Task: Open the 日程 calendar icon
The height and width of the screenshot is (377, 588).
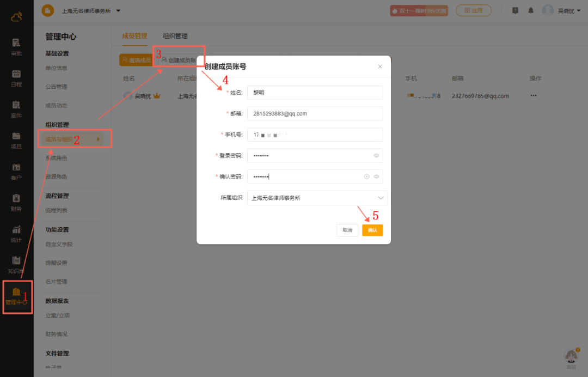Action: (x=16, y=77)
